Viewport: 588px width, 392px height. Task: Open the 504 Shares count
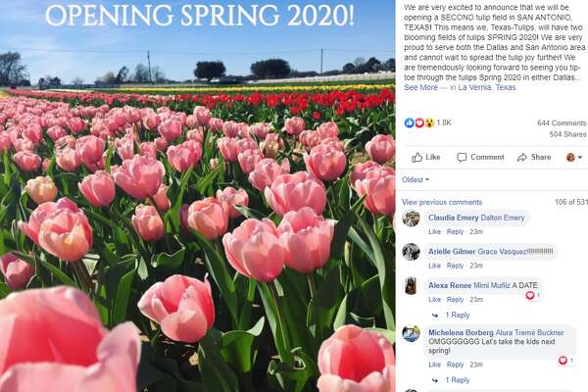tap(567, 134)
